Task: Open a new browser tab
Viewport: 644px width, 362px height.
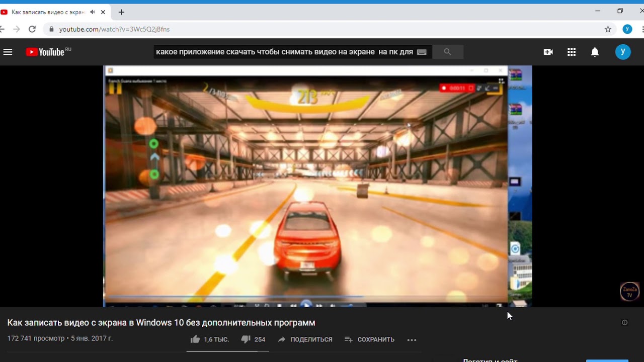Action: pyautogui.click(x=121, y=12)
